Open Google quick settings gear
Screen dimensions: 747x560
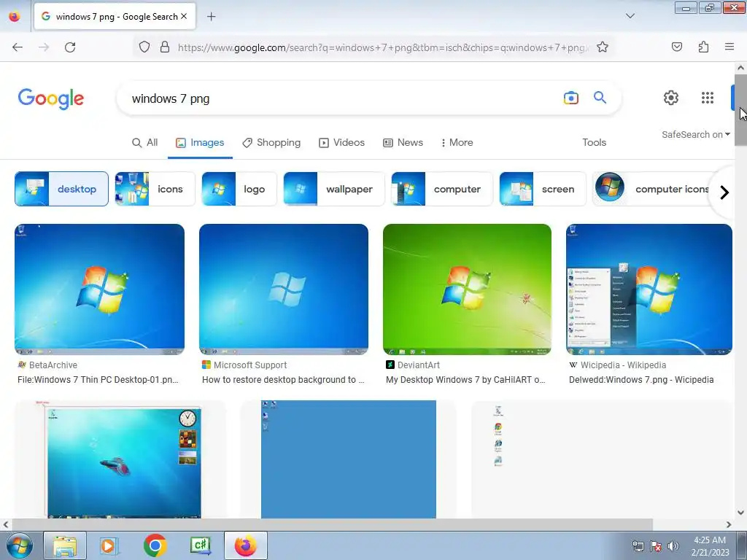[671, 98]
